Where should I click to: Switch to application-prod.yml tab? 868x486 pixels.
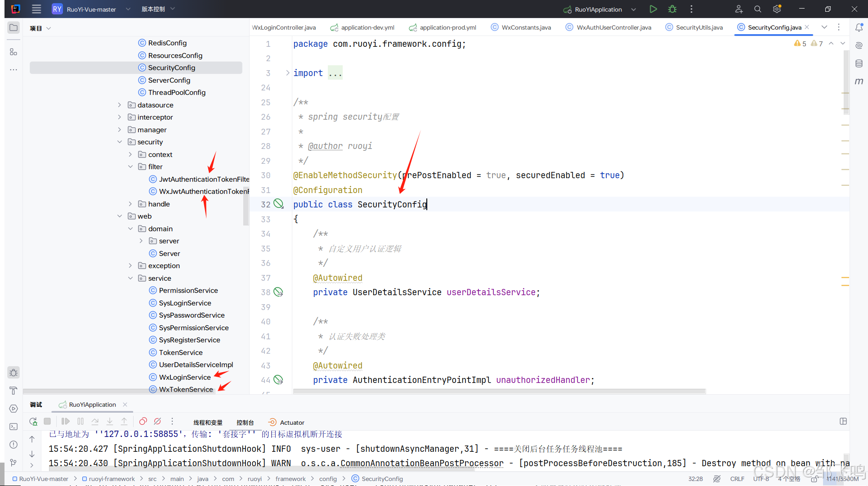tap(443, 27)
